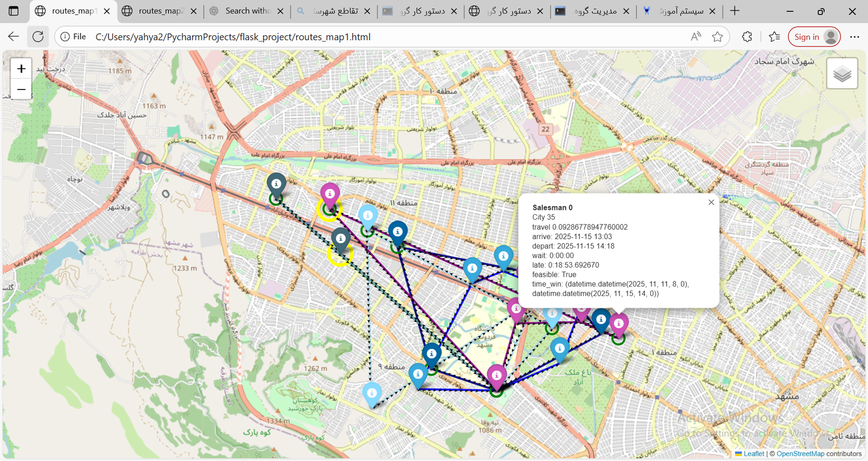Open the Settings and more ellipsis menu
The image size is (868, 461).
pyautogui.click(x=854, y=37)
